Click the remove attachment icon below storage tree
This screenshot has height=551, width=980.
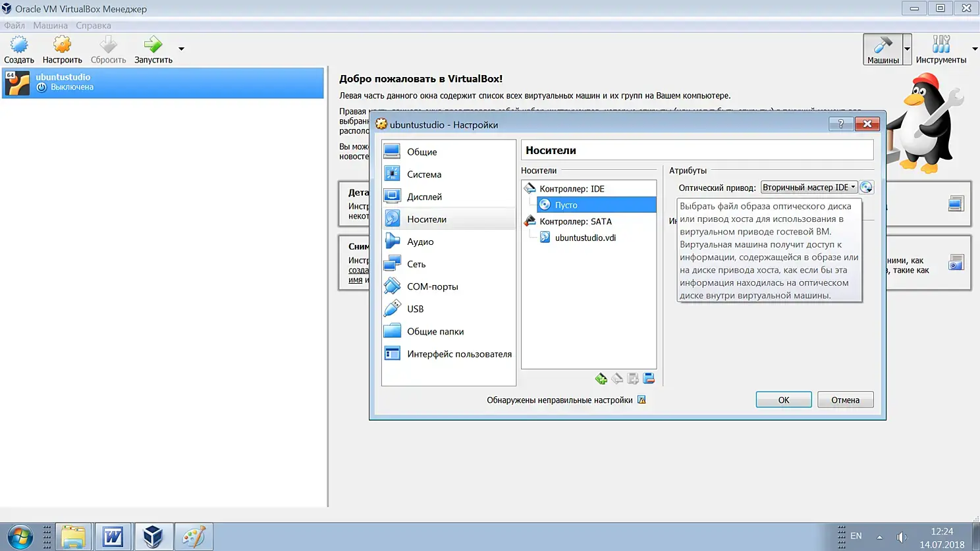click(x=649, y=379)
